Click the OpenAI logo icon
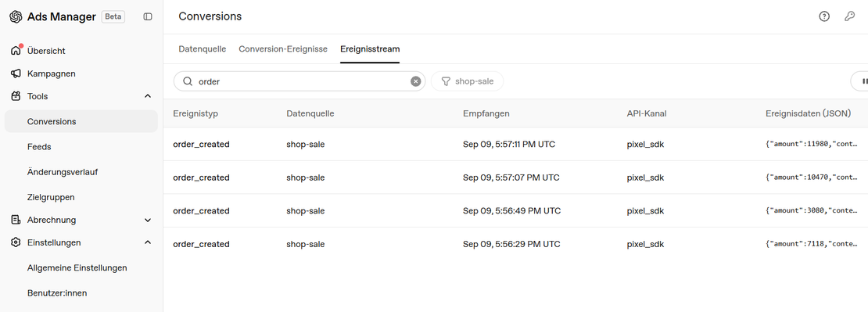This screenshot has width=868, height=312. [16, 16]
